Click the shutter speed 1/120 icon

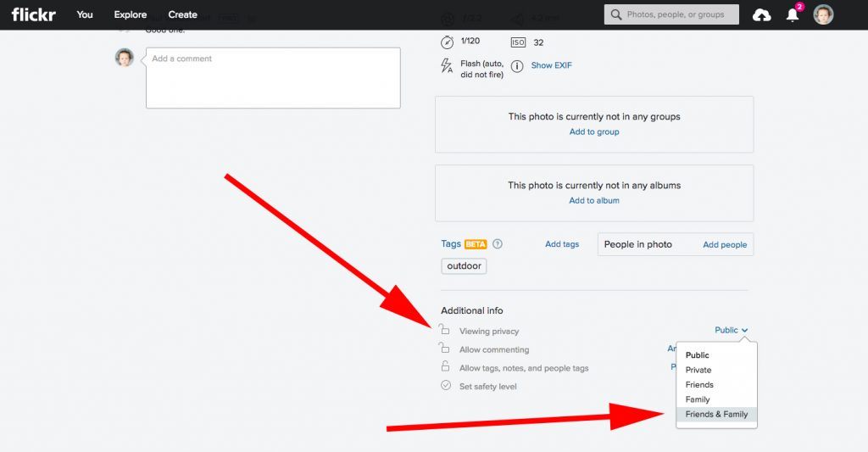448,42
